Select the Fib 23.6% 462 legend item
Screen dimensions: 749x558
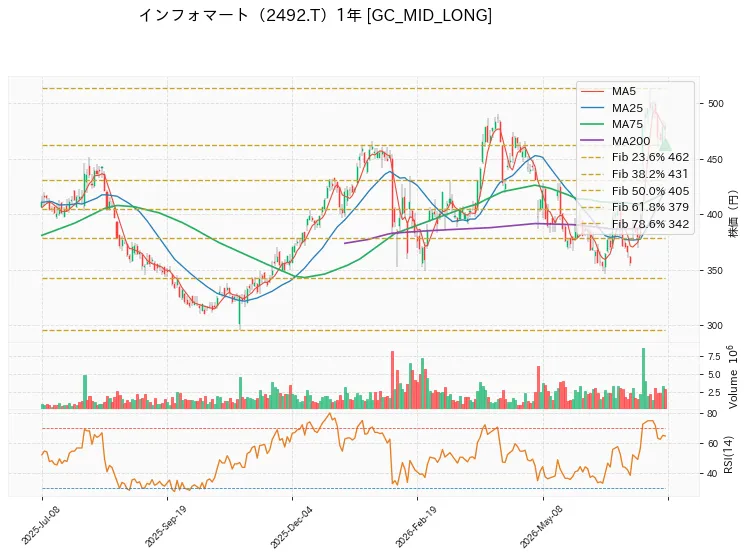point(635,157)
